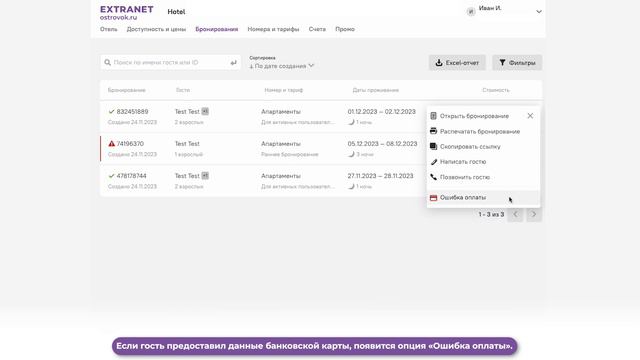Select Распечатать бронирование in the menu

[x=480, y=131]
